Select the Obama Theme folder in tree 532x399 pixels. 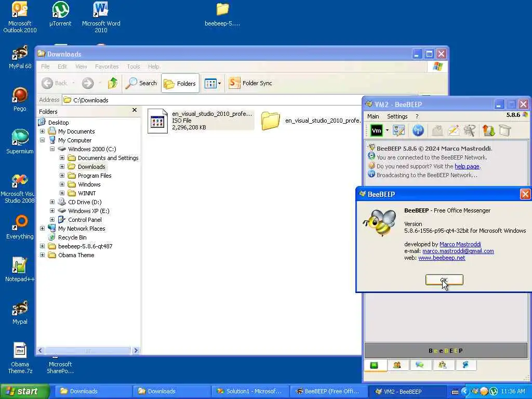pyautogui.click(x=76, y=255)
